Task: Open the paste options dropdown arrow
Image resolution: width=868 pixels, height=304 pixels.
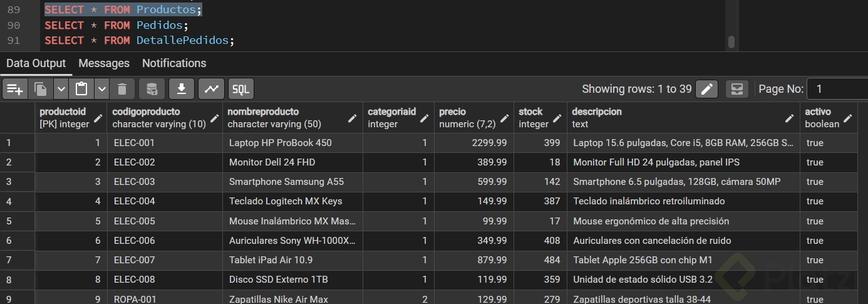Action: tap(101, 89)
